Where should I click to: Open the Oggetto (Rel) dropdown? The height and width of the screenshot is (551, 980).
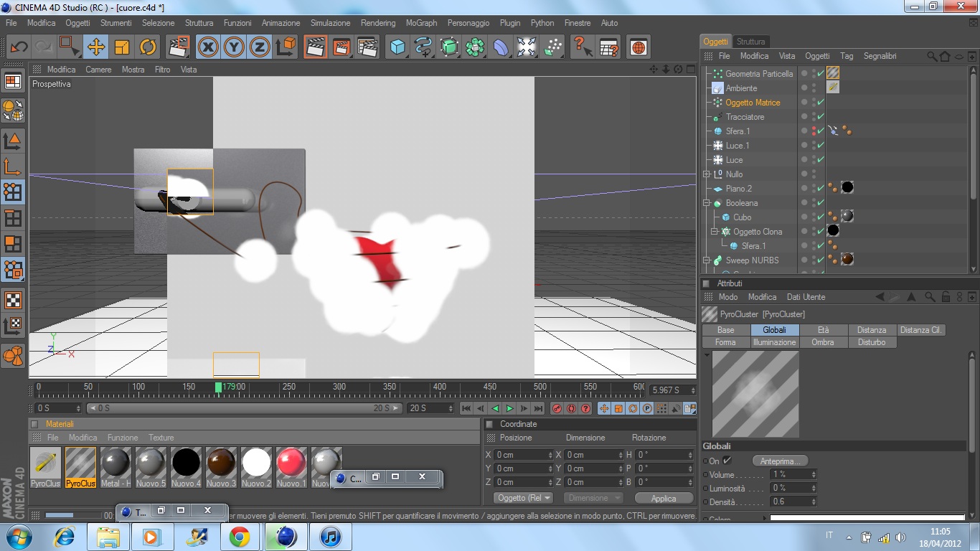click(524, 498)
